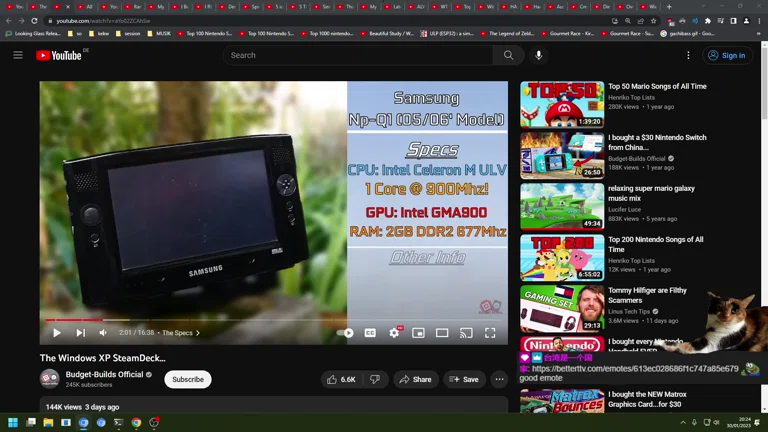Viewport: 768px width, 432px height.
Task: Open video player settings gear
Action: point(394,333)
